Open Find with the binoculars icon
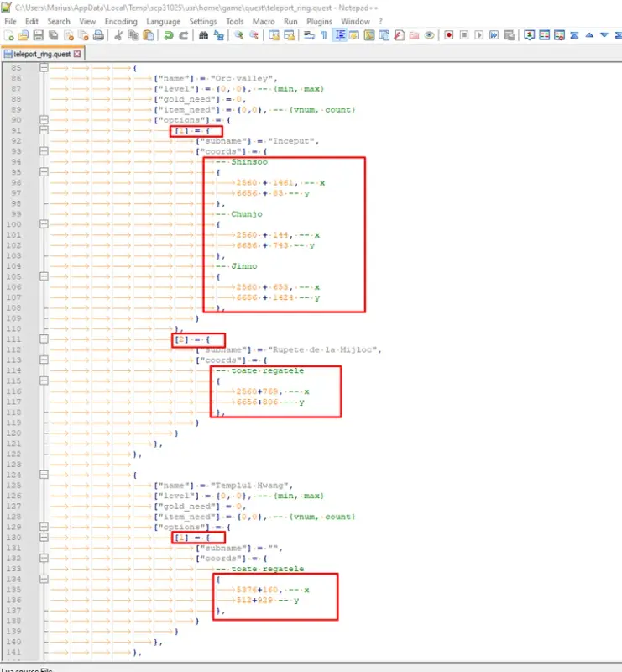The height and width of the screenshot is (672, 622). (203, 35)
